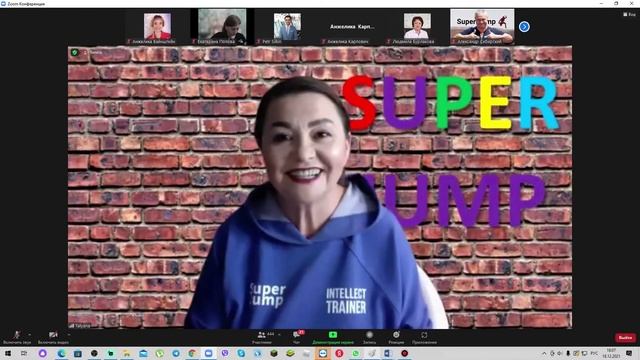Open video options arrow beside the camera

pyautogui.click(x=69, y=335)
